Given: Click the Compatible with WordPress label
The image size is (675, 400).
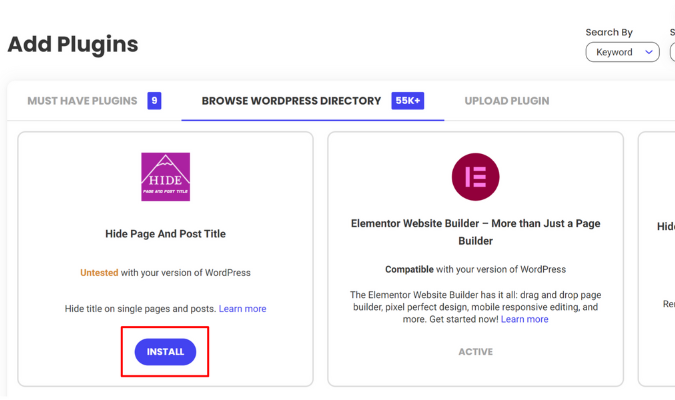Looking at the screenshot, I should tap(475, 269).
